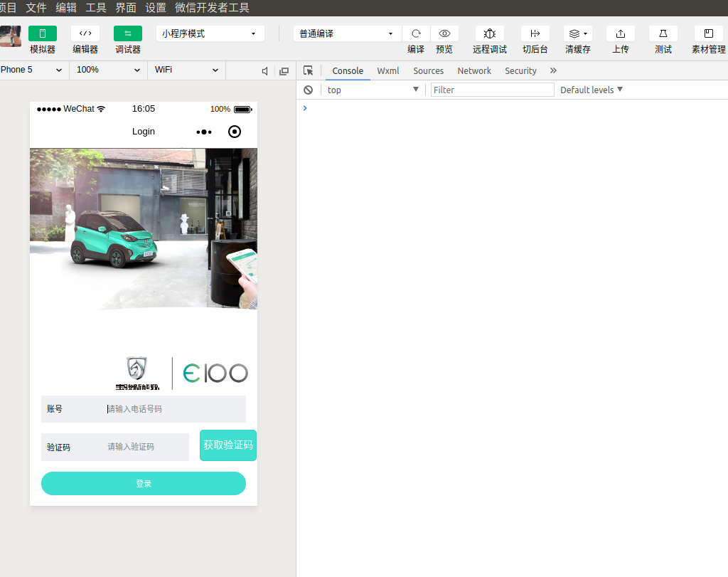Click the preview (预览) eye icon
The image size is (728, 577).
(444, 33)
